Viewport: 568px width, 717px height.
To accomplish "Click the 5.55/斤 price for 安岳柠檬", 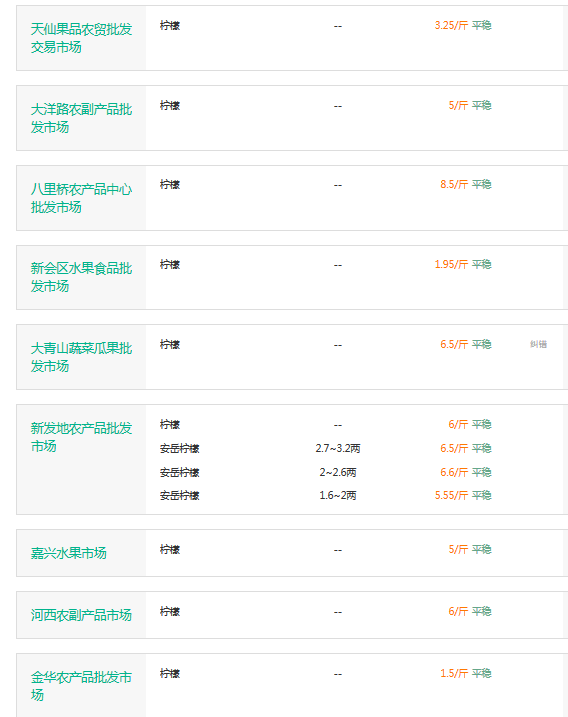I will (451, 495).
